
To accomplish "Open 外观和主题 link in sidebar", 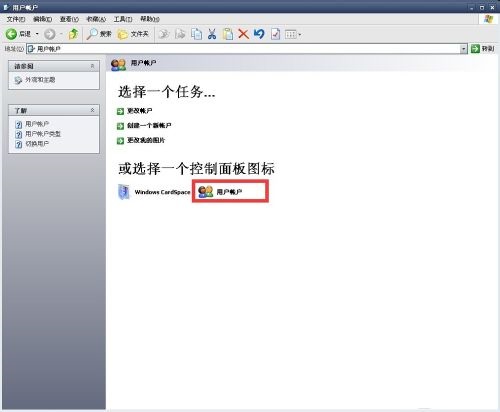I will pos(40,80).
